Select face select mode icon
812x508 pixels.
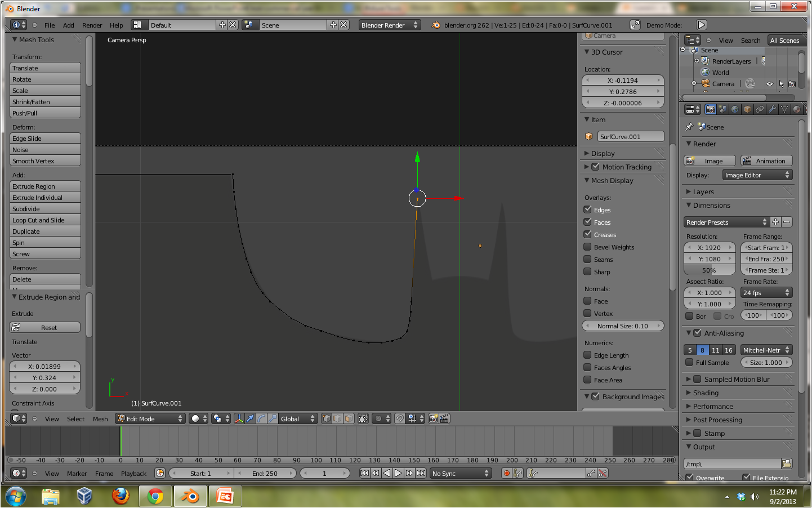coord(349,418)
